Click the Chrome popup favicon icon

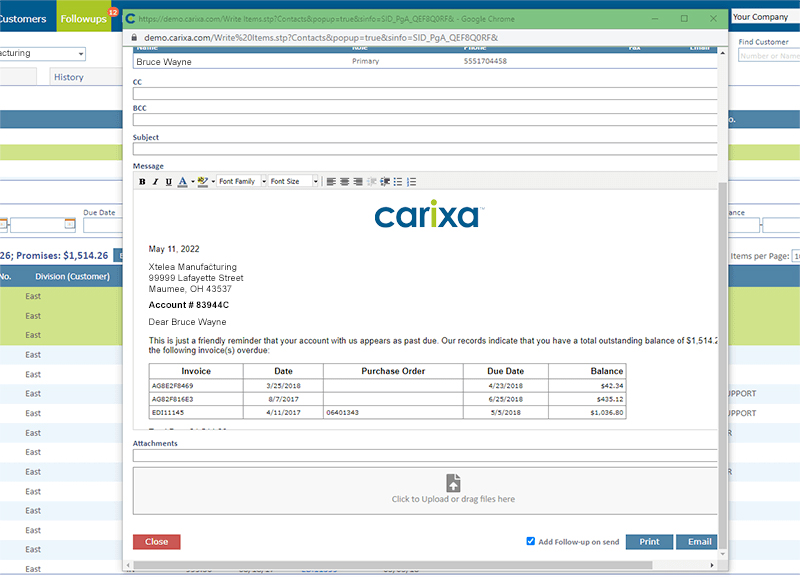[x=130, y=18]
